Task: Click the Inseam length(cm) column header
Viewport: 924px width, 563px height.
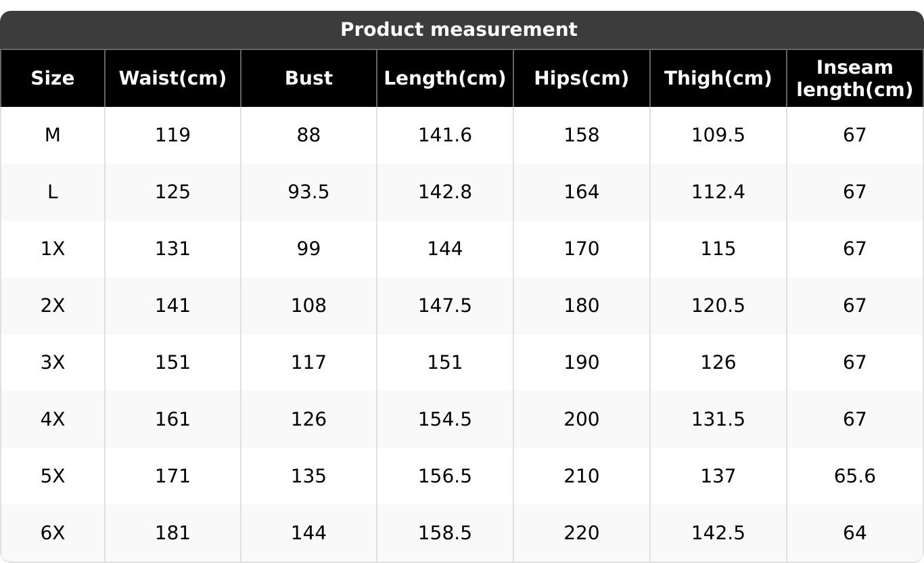Action: pyautogui.click(x=854, y=78)
